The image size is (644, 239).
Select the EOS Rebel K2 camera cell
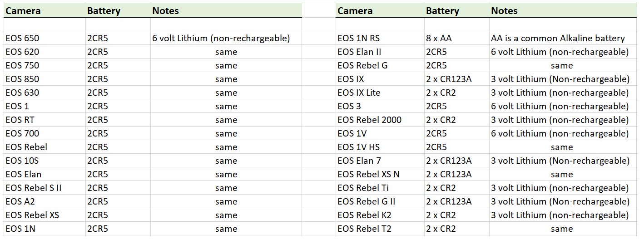[x=364, y=215]
